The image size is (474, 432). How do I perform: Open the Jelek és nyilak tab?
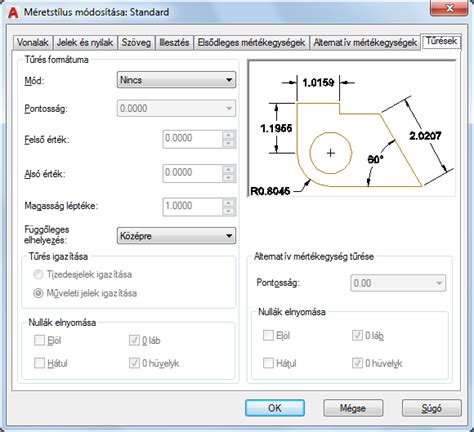point(85,43)
